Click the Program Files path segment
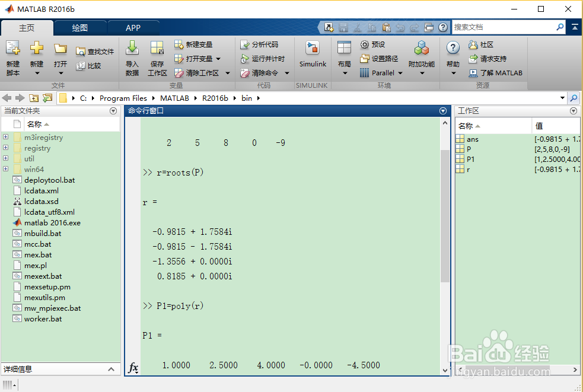This screenshot has width=583, height=392. [123, 98]
